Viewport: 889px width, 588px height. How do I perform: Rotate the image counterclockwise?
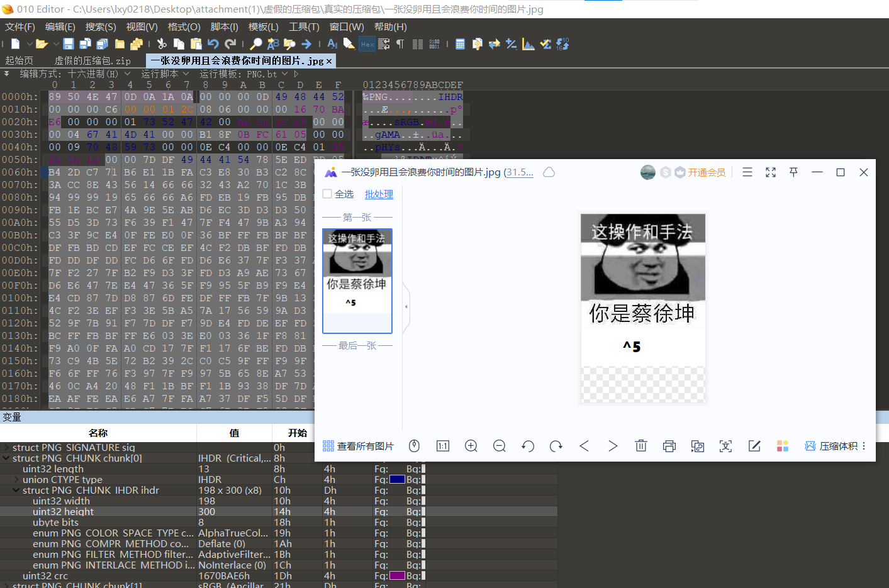tap(528, 446)
